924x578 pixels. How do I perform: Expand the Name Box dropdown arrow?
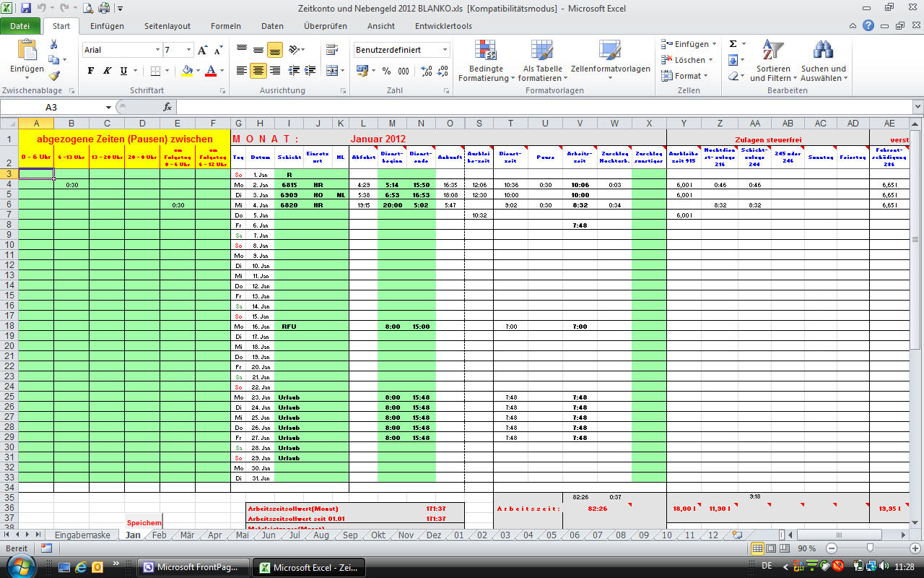(108, 107)
